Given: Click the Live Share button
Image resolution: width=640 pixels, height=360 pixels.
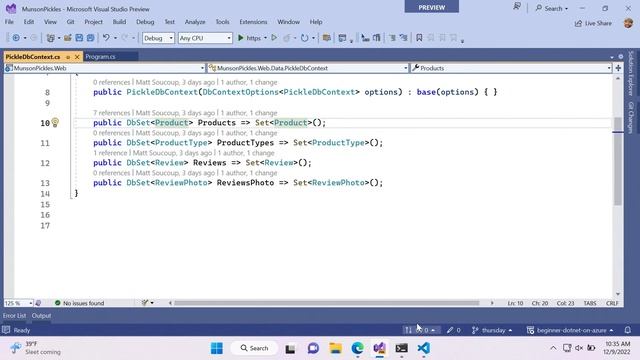Looking at the screenshot, I should (x=593, y=23).
